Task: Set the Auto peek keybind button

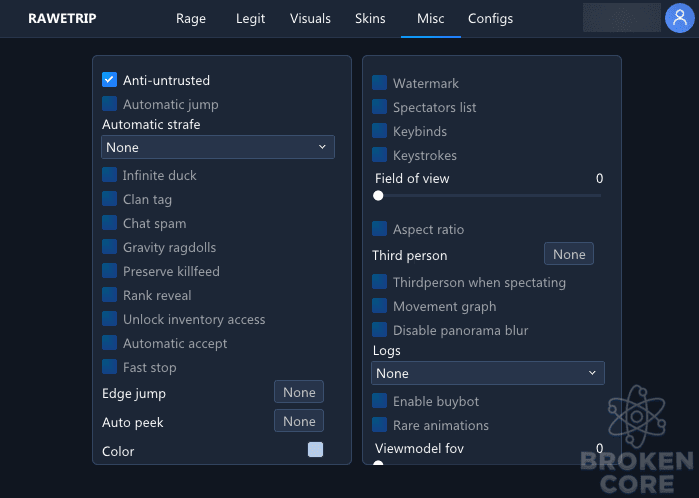Action: (299, 421)
